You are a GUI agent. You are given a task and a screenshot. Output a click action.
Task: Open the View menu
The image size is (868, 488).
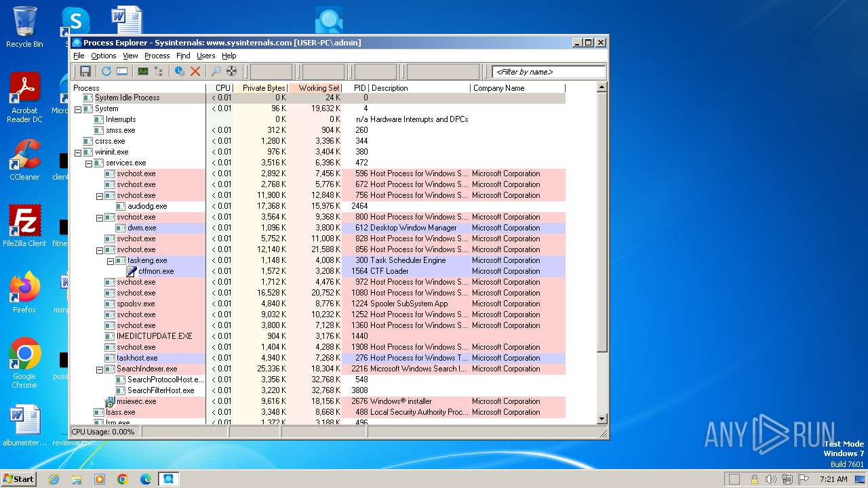(x=130, y=56)
